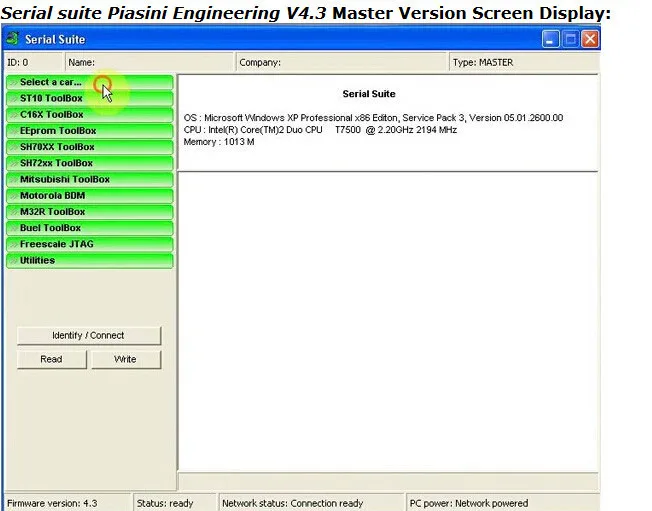Minimize the Serial Suite window
652x511 pixels.
(x=551, y=39)
